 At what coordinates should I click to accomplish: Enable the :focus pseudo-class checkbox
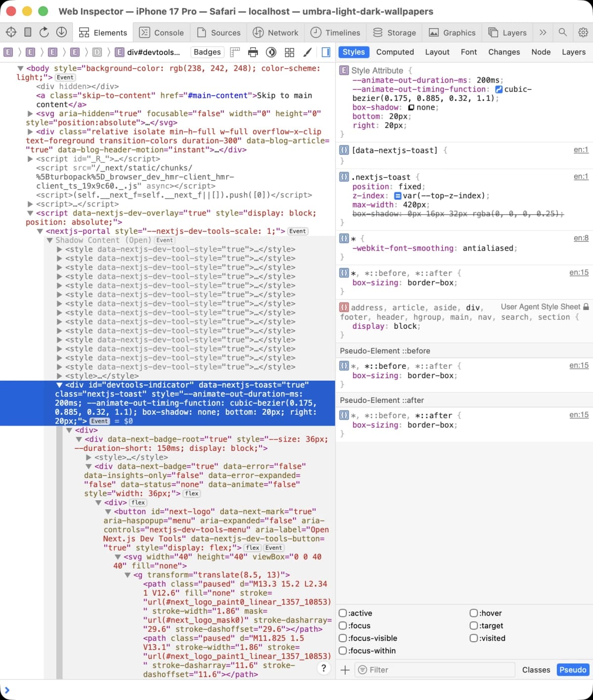point(342,625)
